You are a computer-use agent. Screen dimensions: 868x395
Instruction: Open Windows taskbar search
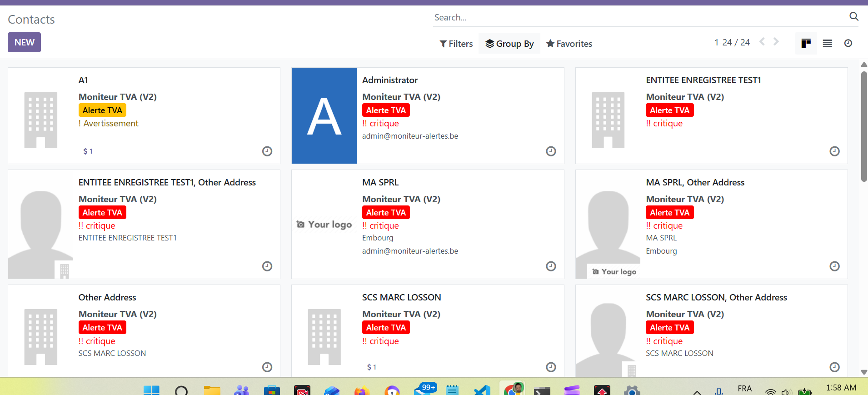(181, 390)
